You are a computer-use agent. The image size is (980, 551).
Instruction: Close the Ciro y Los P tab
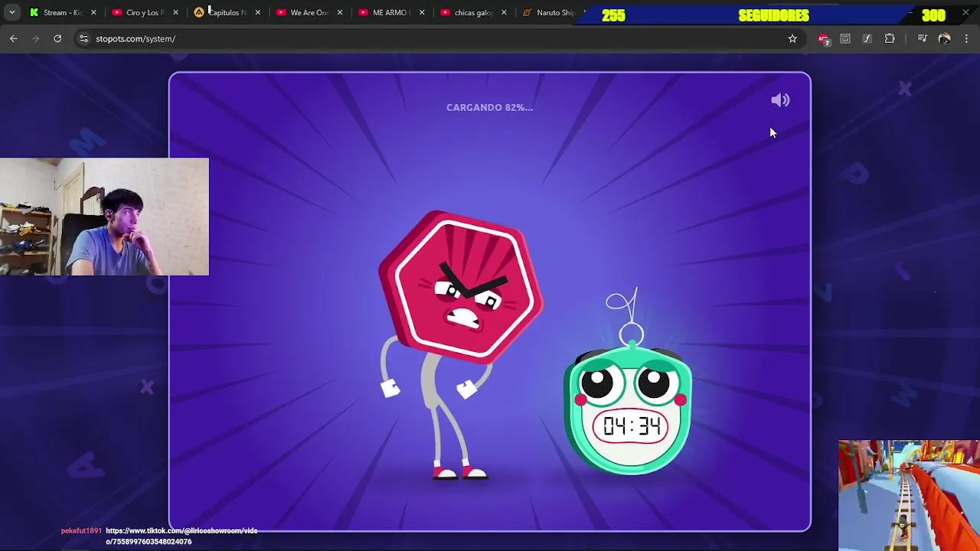(175, 12)
